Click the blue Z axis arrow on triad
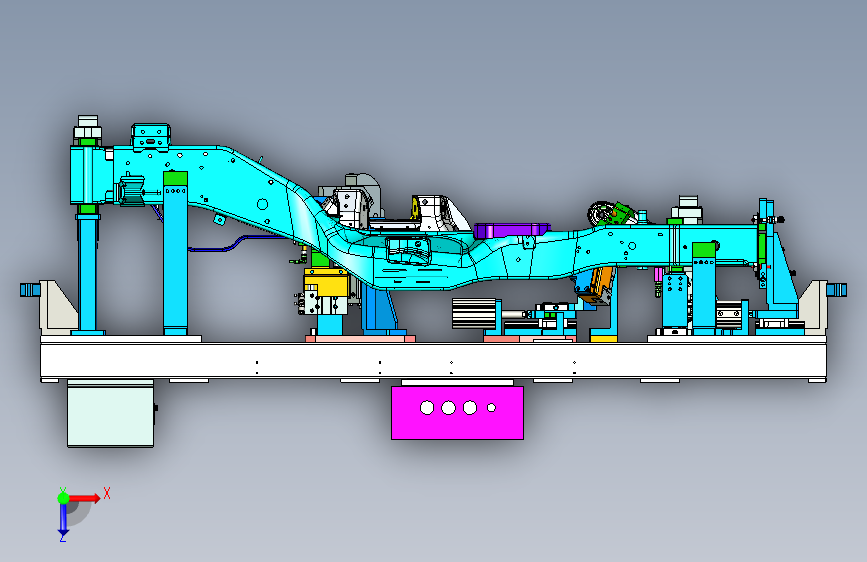Screen dimensions: 867x562 63,519
